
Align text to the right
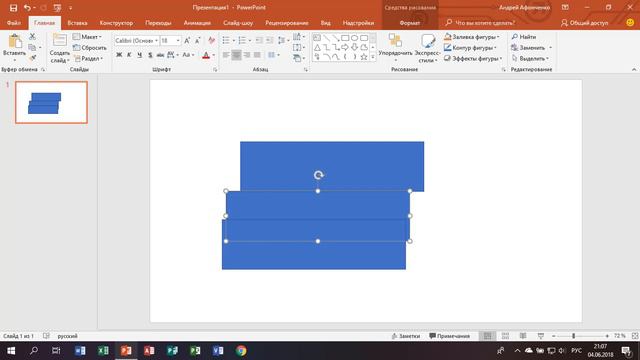tap(247, 55)
